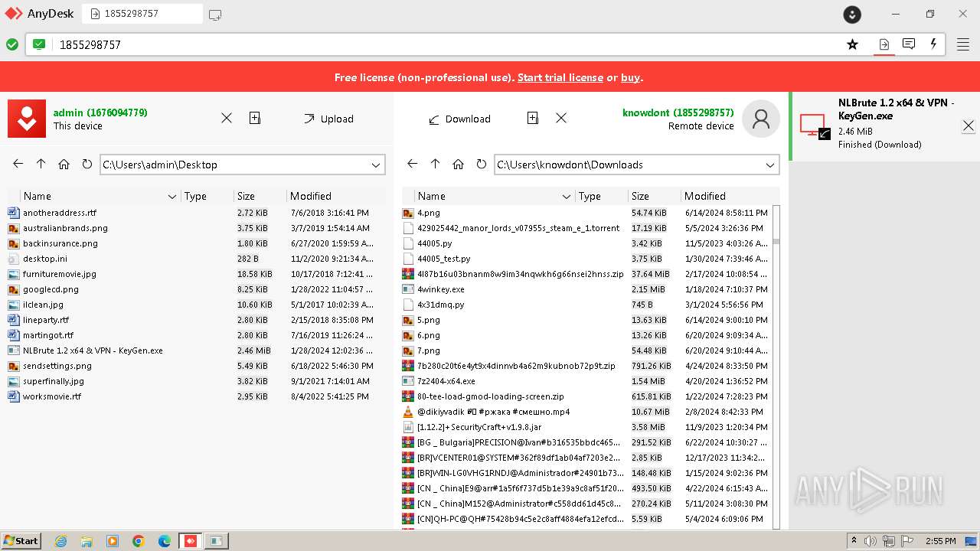Select the 1855298757 session tab
Viewport: 980px width, 551px height.
[x=142, y=14]
